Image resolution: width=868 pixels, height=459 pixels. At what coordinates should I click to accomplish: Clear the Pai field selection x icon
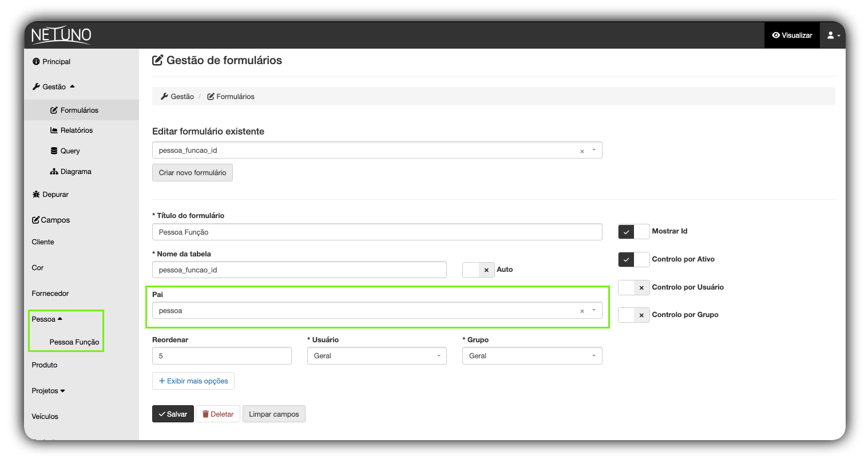click(582, 311)
